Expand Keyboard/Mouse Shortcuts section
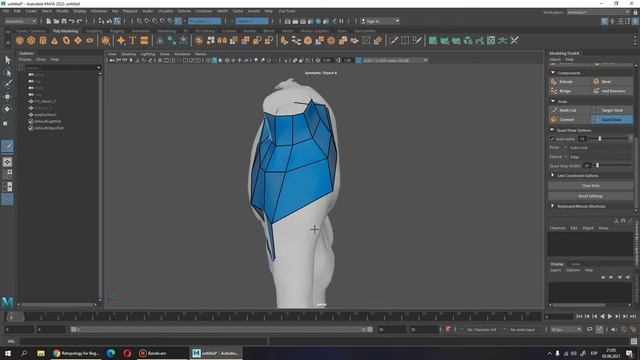The image size is (640, 360). (553, 206)
